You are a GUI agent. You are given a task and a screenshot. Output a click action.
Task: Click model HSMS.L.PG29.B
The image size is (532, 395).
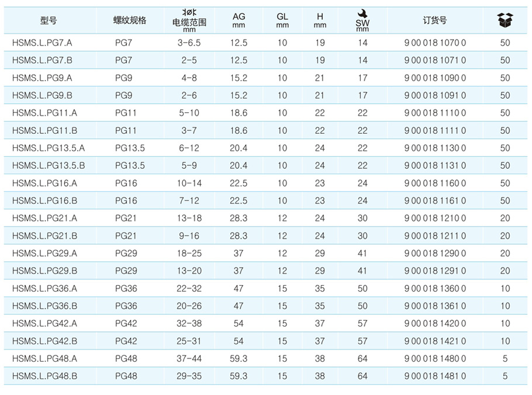(x=44, y=271)
